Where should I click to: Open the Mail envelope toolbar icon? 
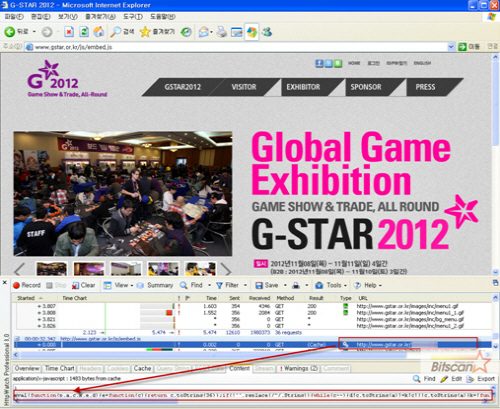[x=203, y=32]
